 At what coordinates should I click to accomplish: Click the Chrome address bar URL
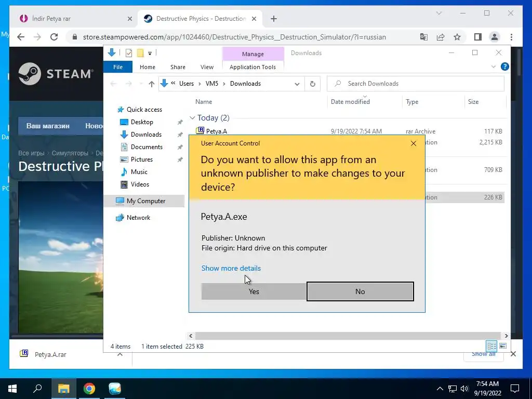pos(234,37)
